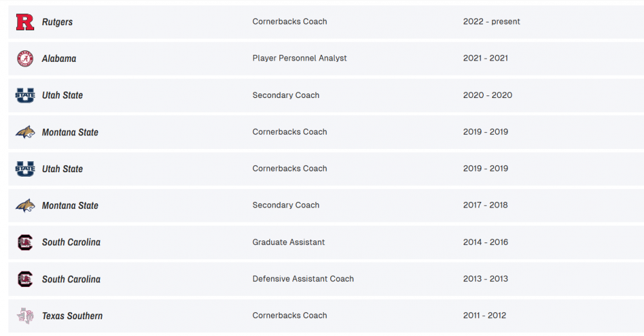This screenshot has height=336, width=644.
Task: Open Utah State link in 2020 row
Action: pyautogui.click(x=62, y=95)
